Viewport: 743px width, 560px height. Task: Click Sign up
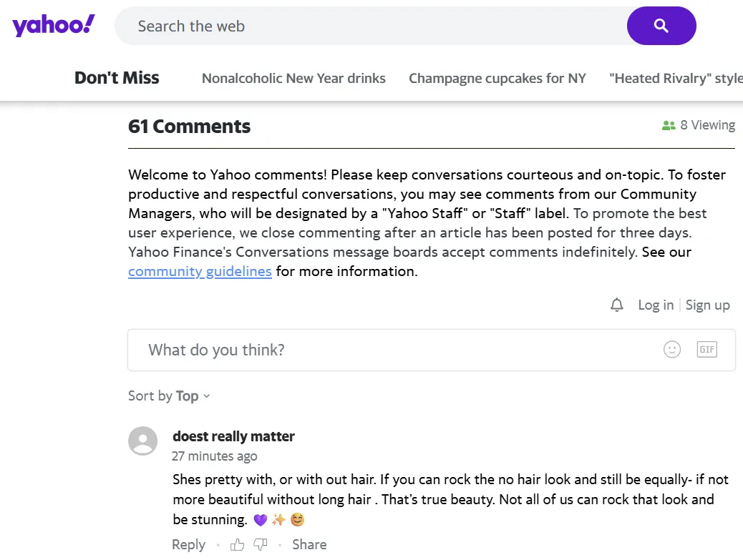[707, 305]
